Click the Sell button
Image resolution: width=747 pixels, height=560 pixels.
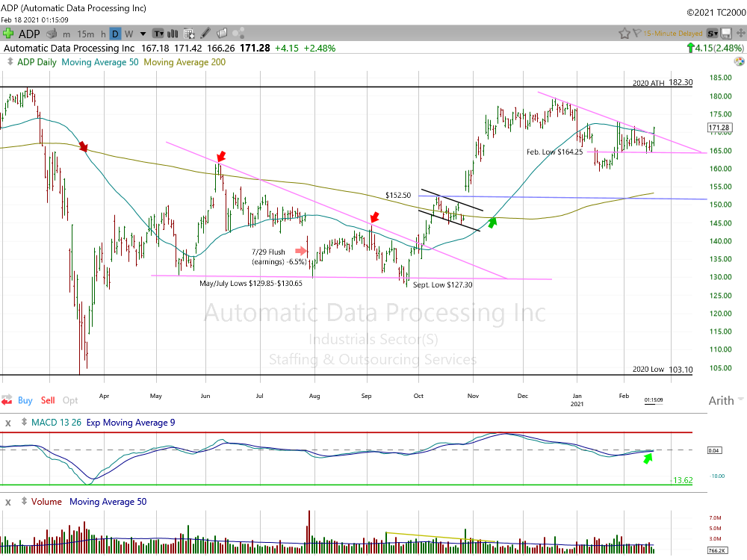[x=48, y=400]
